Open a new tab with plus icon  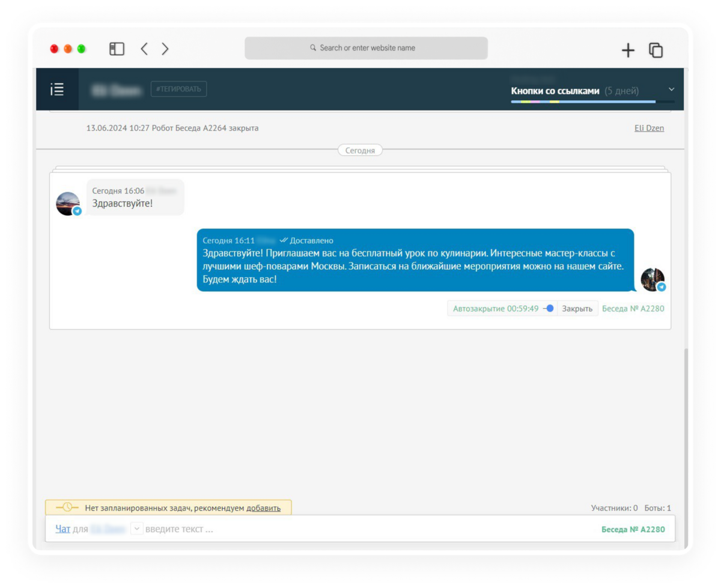tap(628, 50)
